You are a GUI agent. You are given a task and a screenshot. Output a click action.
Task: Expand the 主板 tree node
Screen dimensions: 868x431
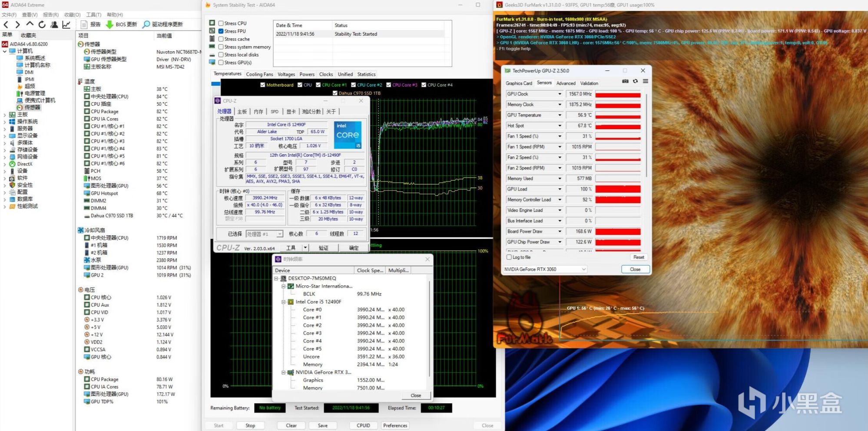coord(5,114)
